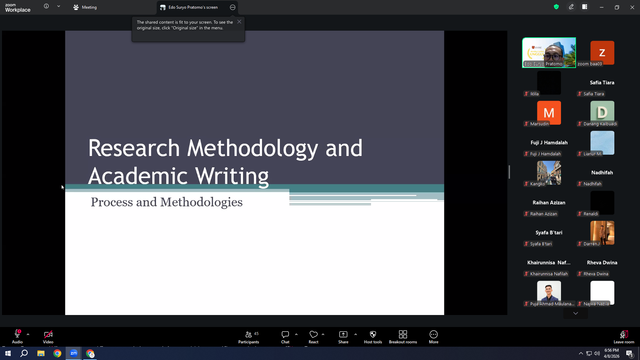
Task: Select Pujii Ahmad Maulana's photo thumbnail
Action: click(549, 293)
